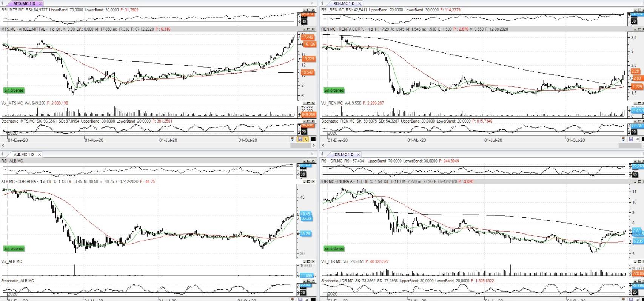Click the 13,229 moving average label on MTS.MC axis
The image size is (644, 301).
coord(308,59)
